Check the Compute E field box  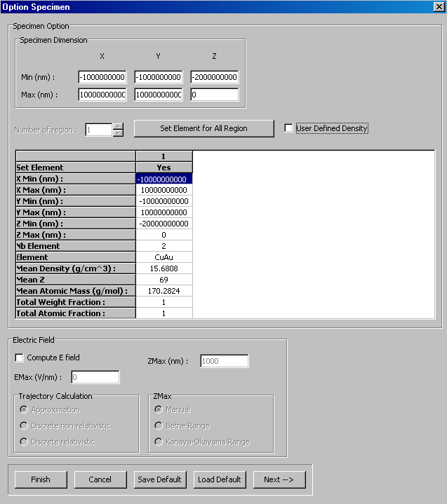point(19,357)
